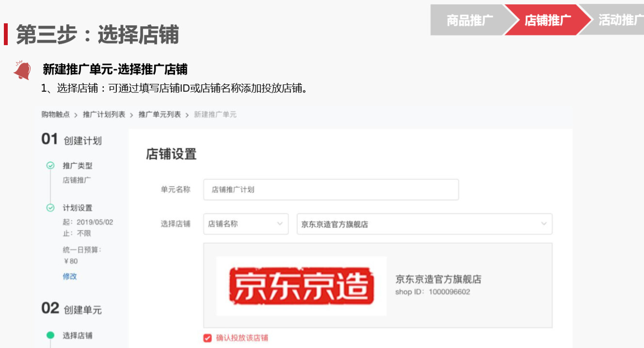Image resolution: width=644 pixels, height=348 pixels.
Task: Expand the 京东京造官方旗舰店 store dropdown
Action: pos(424,224)
